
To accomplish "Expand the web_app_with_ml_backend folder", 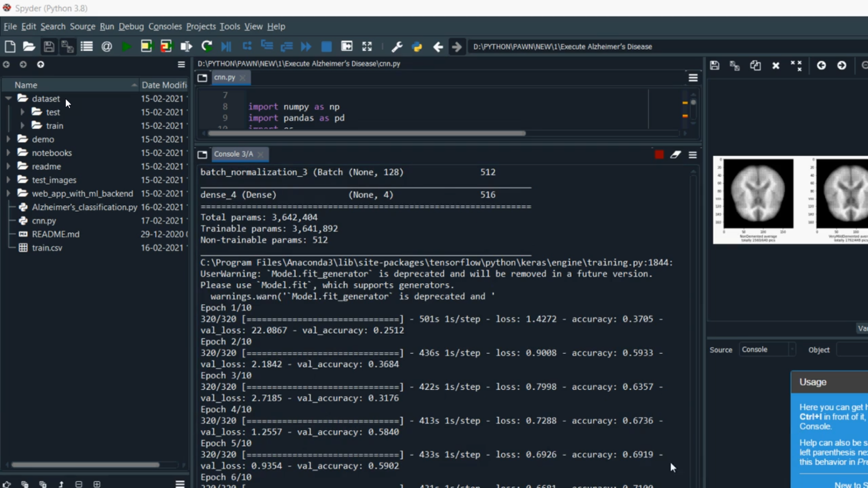I will (9, 194).
